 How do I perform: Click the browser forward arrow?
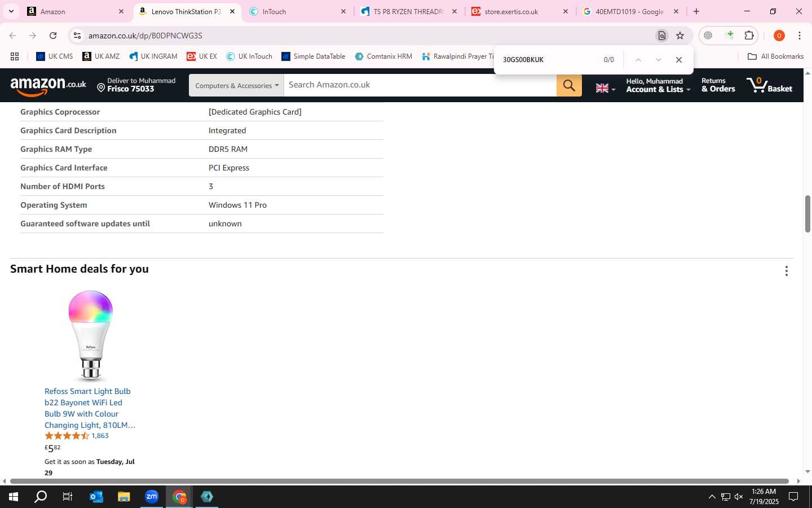(33, 36)
